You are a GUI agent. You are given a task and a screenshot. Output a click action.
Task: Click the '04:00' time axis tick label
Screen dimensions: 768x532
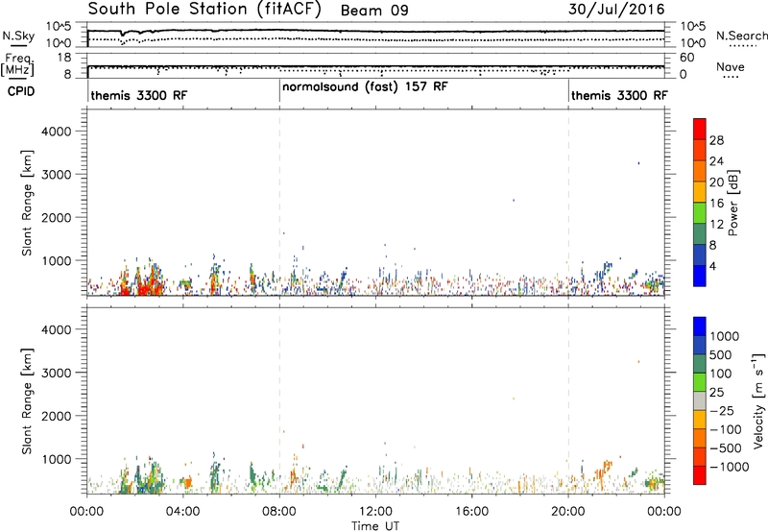[x=182, y=512]
